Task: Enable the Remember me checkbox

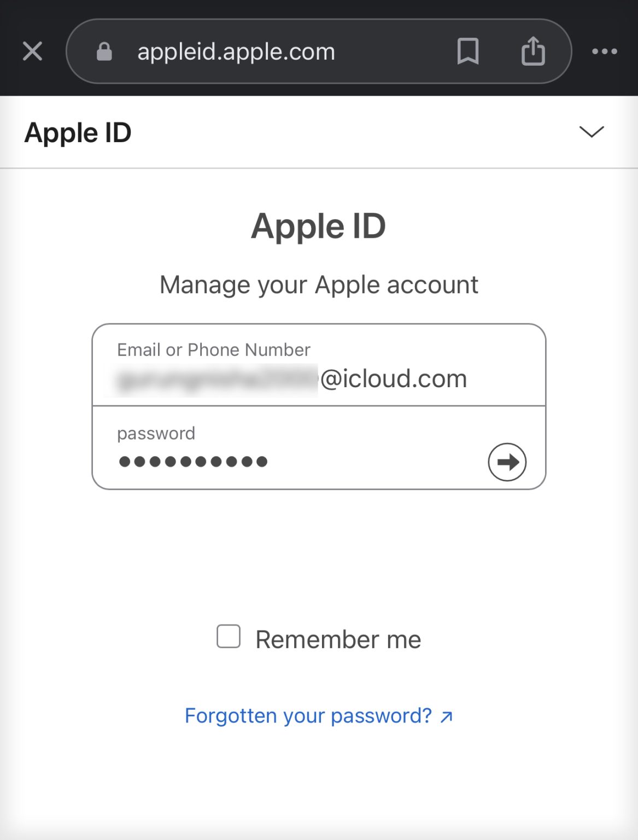Action: pyautogui.click(x=228, y=636)
